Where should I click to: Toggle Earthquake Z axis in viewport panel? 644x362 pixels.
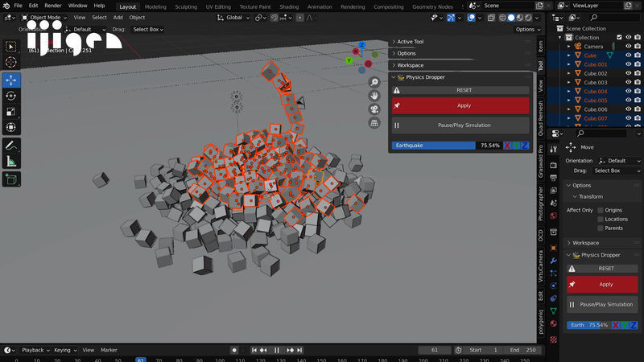[525, 146]
